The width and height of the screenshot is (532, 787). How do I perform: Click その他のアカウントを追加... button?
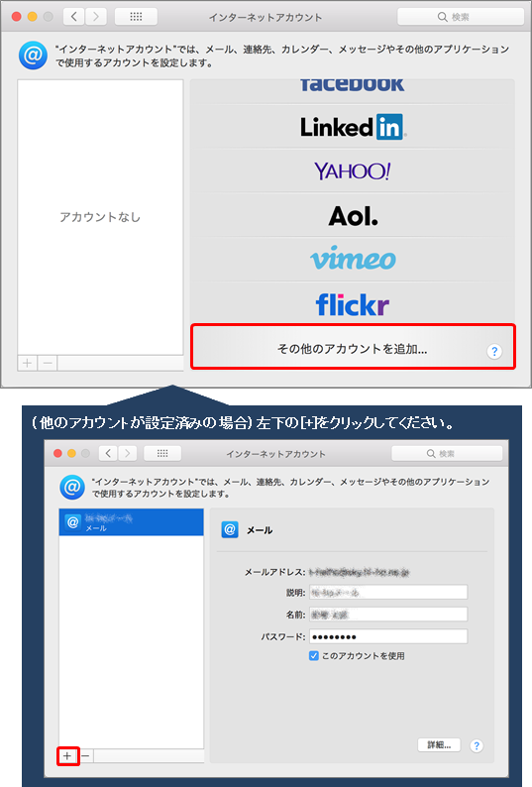353,348
